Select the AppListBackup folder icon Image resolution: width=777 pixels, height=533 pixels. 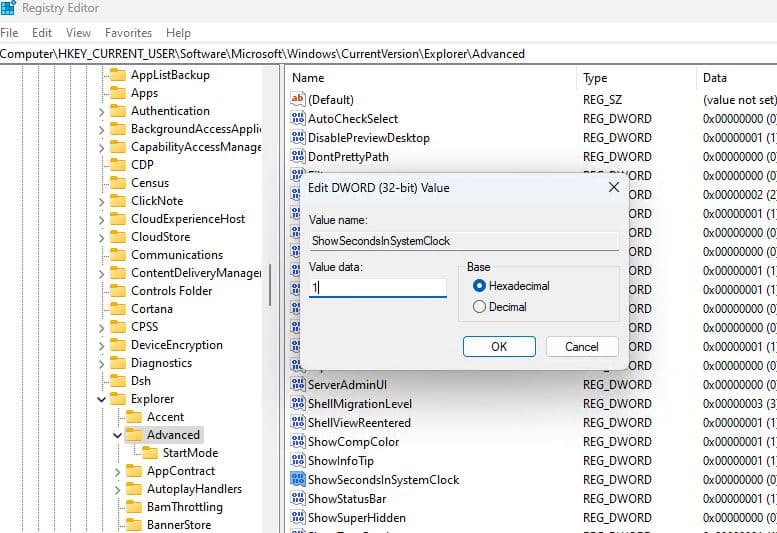[117, 75]
